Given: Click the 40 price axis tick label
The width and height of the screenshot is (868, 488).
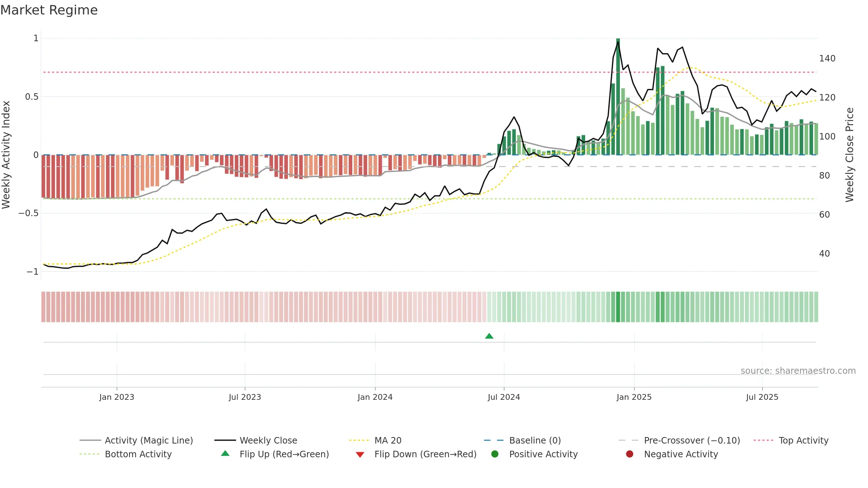Looking at the screenshot, I should (x=825, y=254).
